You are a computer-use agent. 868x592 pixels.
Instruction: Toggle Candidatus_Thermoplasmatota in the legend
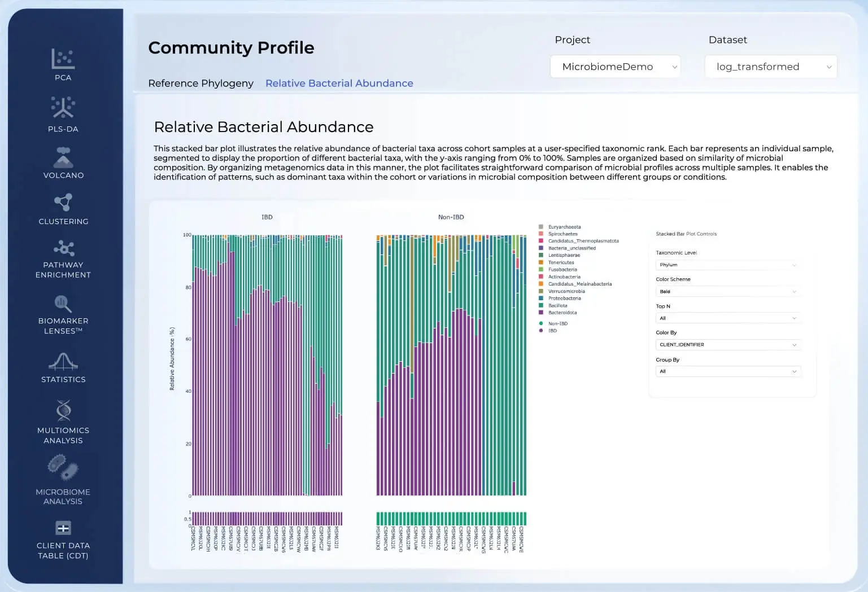(x=583, y=241)
